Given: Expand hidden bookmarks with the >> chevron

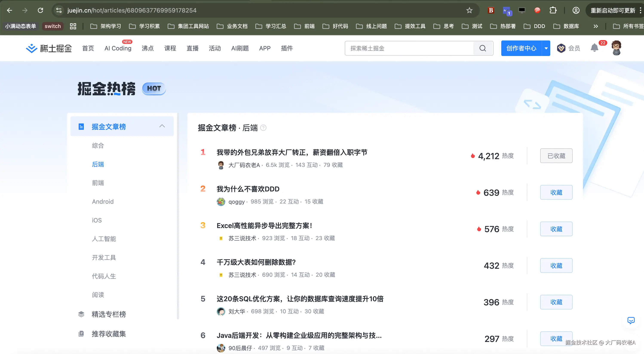Looking at the screenshot, I should (596, 26).
